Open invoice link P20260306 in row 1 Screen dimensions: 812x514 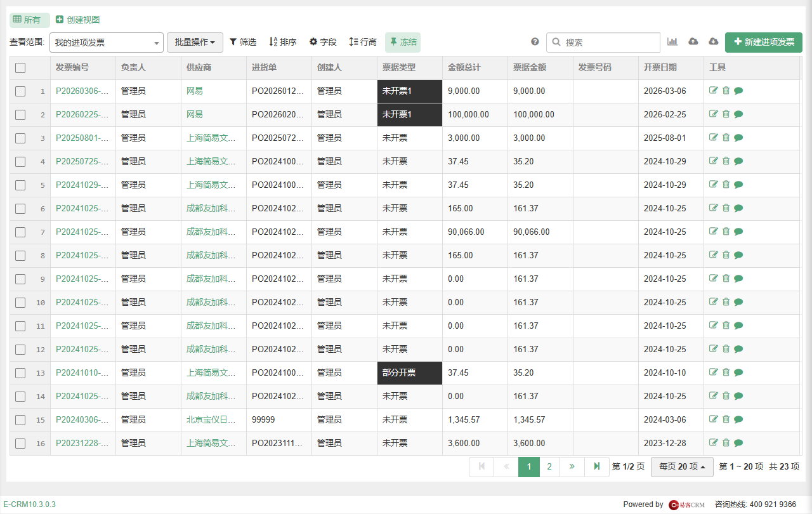pyautogui.click(x=82, y=91)
